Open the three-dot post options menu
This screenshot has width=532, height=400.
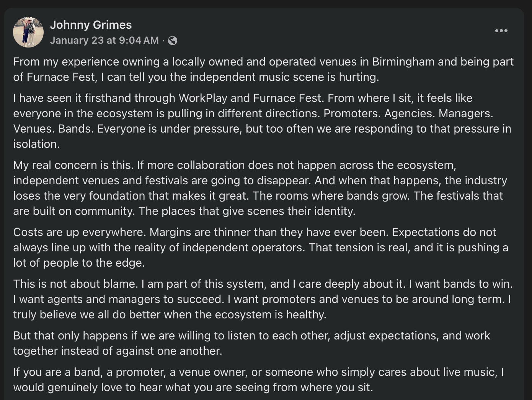click(501, 31)
